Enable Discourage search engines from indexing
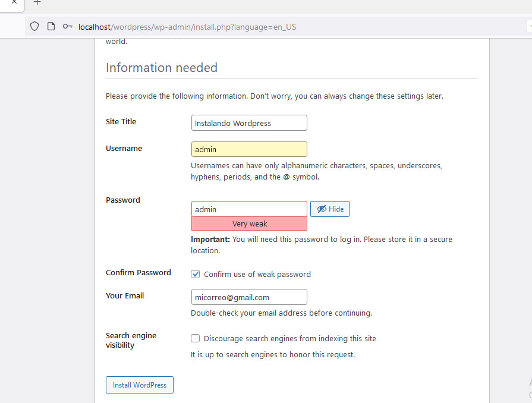The width and height of the screenshot is (532, 403). coord(195,338)
